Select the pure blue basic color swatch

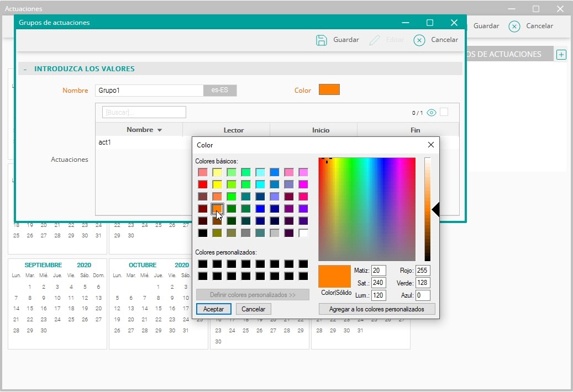(260, 209)
